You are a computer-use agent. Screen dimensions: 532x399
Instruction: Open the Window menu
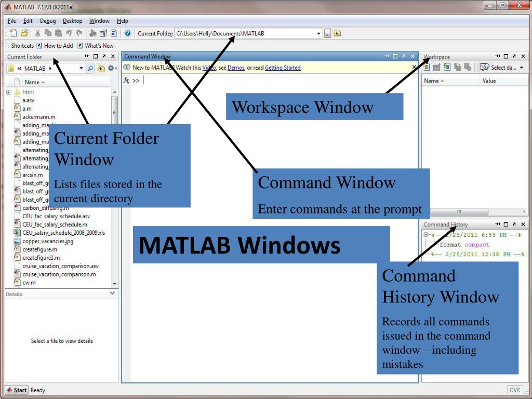99,21
